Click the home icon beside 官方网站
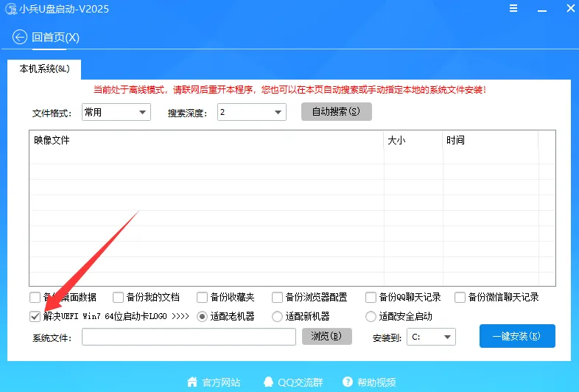Viewport: 579px width, 392px height. click(x=192, y=382)
